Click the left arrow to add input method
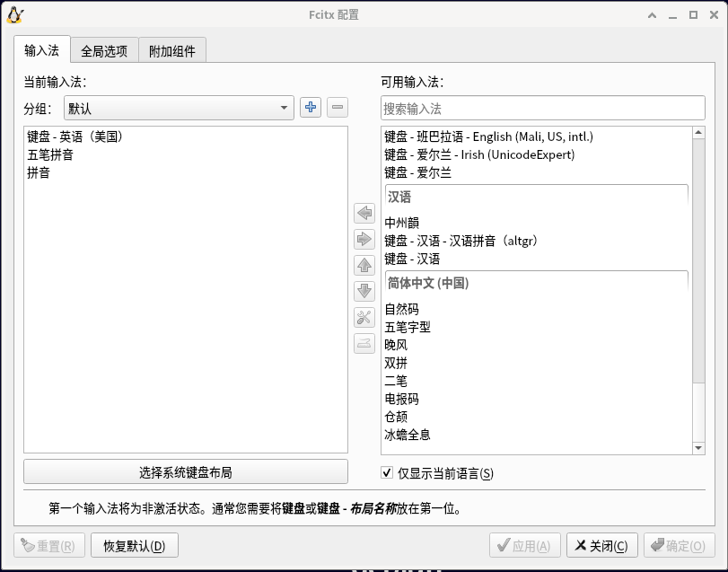The image size is (728, 572). [x=364, y=213]
